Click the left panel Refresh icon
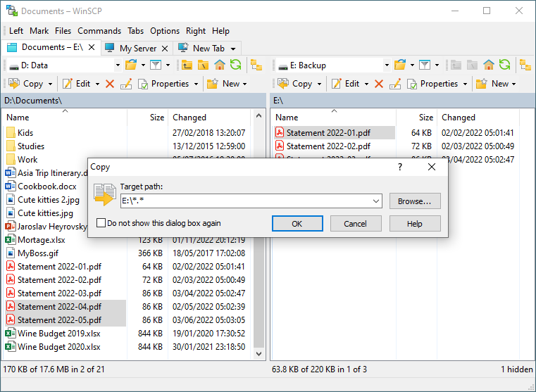Screen dimensions: 536x392 click(235, 65)
